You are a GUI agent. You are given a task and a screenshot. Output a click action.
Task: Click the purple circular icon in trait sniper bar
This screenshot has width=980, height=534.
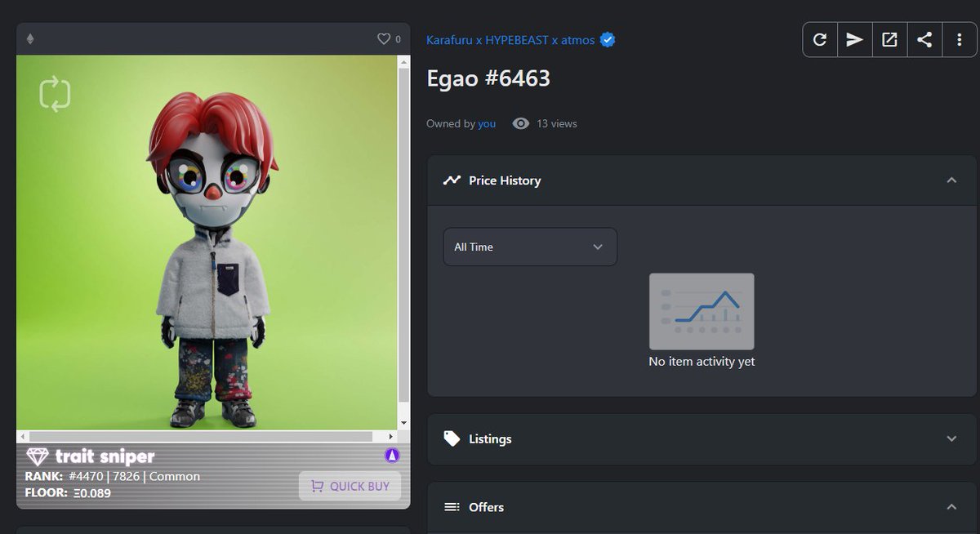click(391, 456)
